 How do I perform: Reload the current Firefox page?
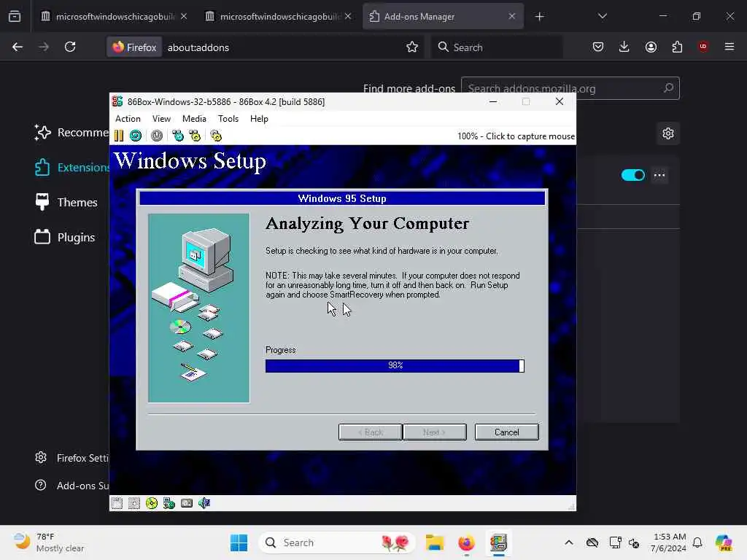[x=70, y=47]
